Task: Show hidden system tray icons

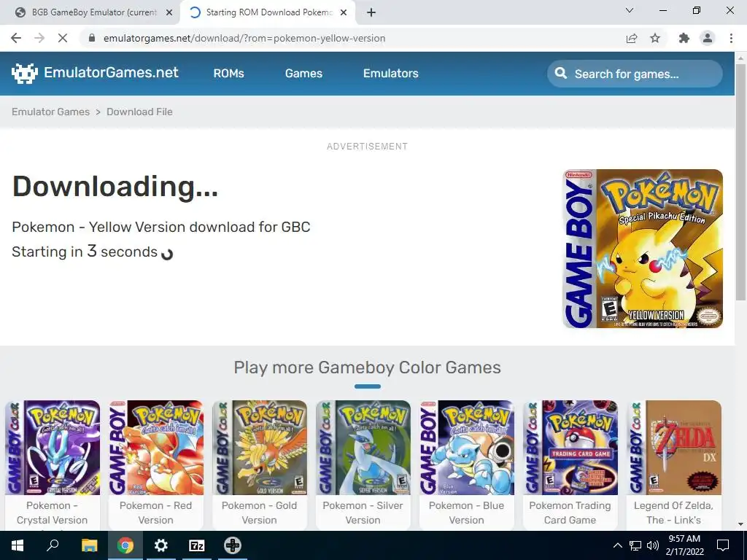Action: [617, 545]
